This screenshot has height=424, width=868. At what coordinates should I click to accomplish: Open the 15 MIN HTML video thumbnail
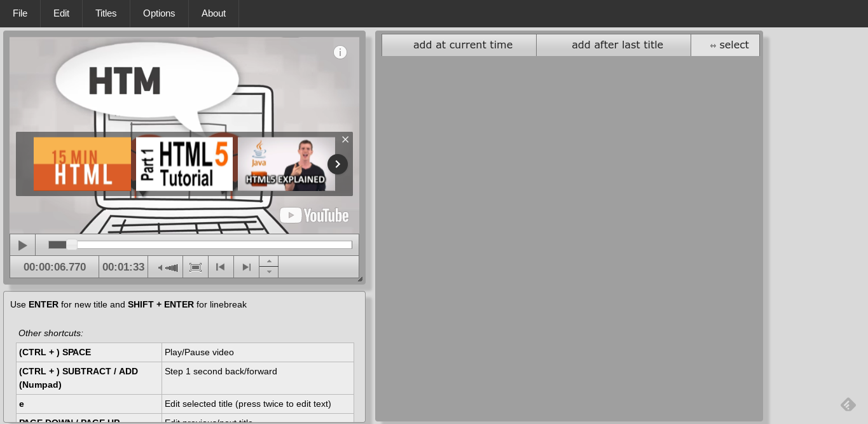82,164
